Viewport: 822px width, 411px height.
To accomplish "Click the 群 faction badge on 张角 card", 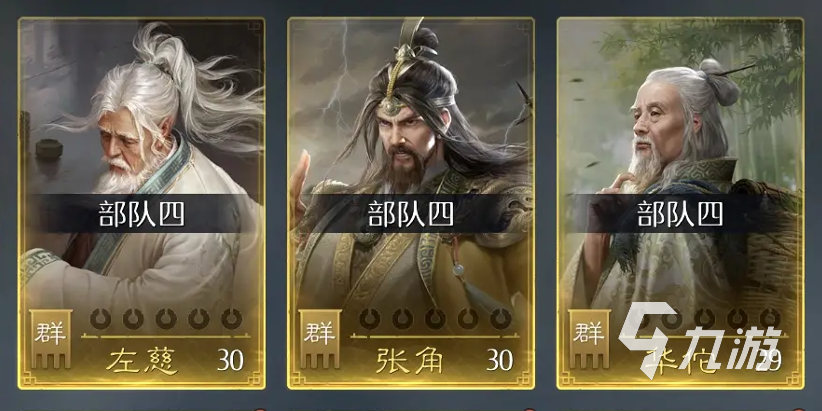I will pyautogui.click(x=320, y=339).
